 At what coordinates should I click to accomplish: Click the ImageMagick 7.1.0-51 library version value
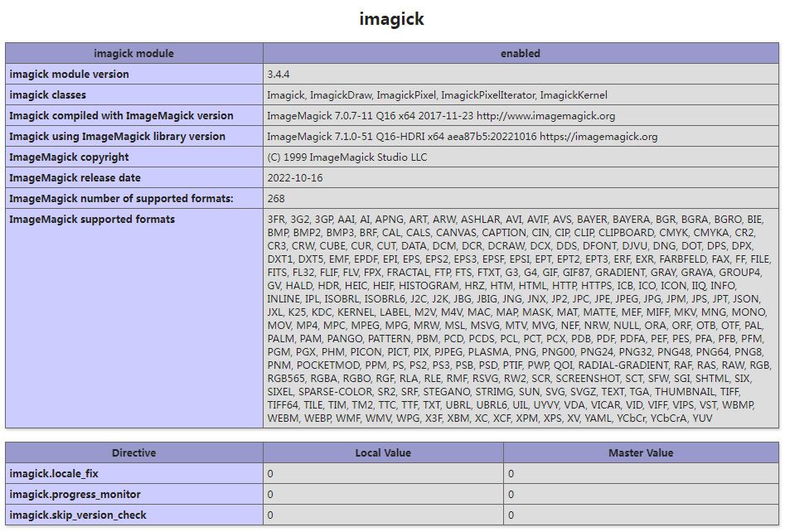(x=462, y=137)
